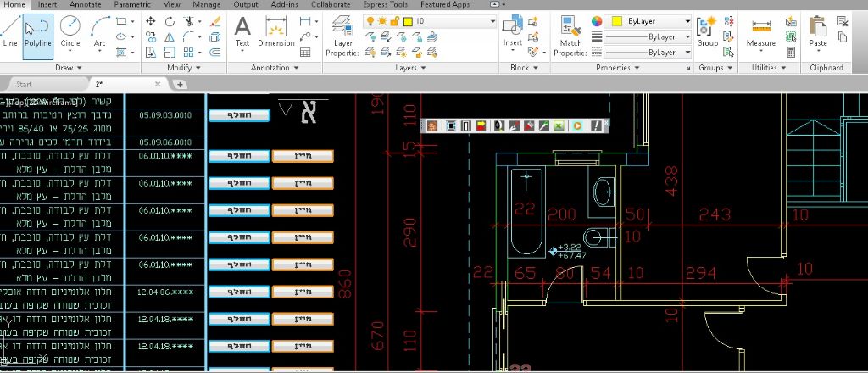Image resolution: width=868 pixels, height=373 pixels.
Task: Select the Polyline drawing tool
Action: [37, 32]
